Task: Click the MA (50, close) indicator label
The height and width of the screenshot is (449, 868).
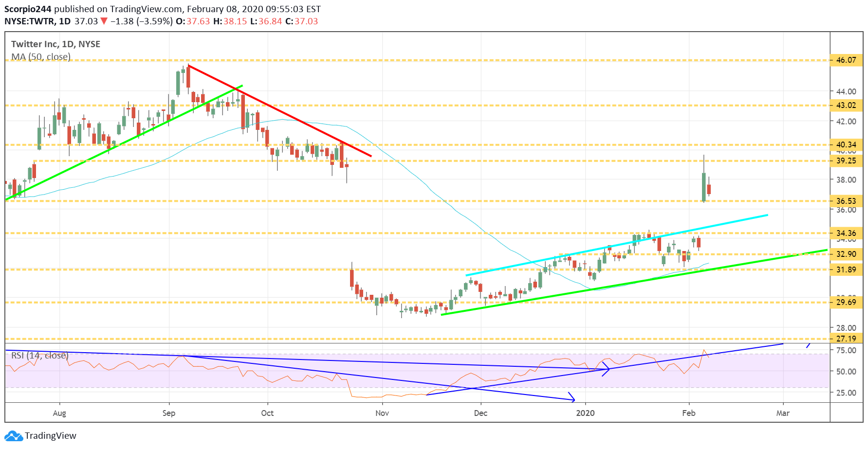Action: pos(41,57)
